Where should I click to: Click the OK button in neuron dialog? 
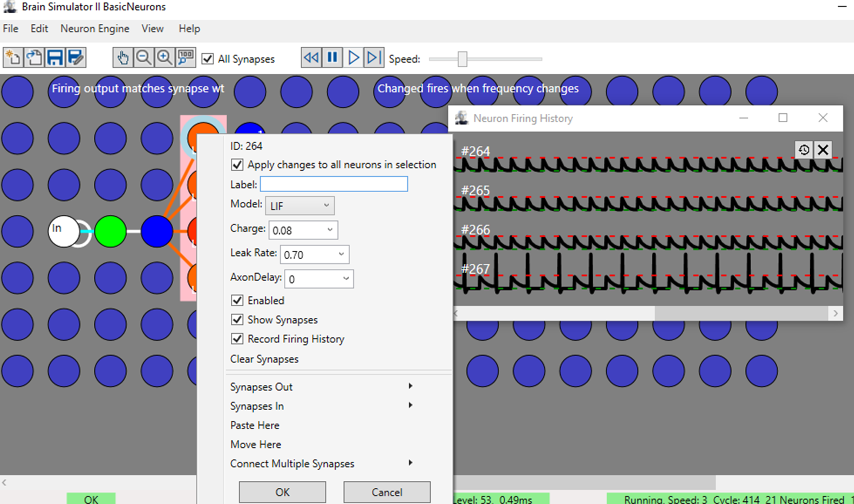click(282, 492)
